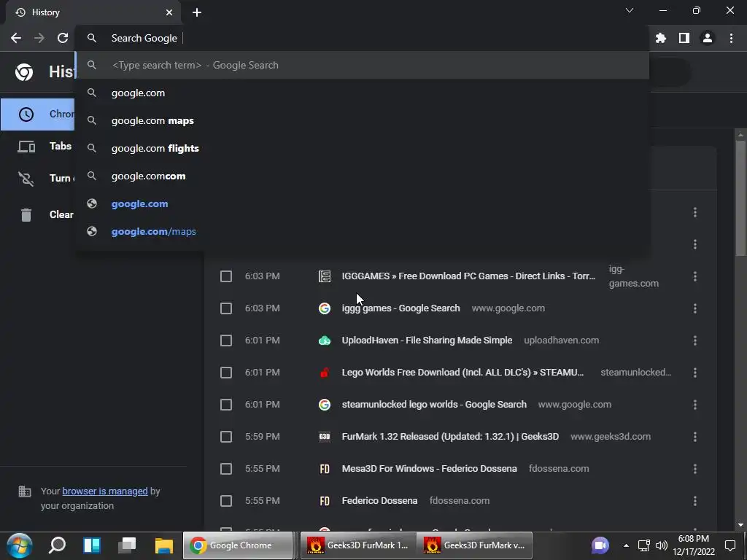Open the blue google.com URL suggestion
This screenshot has height=560, width=747.
(362, 204)
